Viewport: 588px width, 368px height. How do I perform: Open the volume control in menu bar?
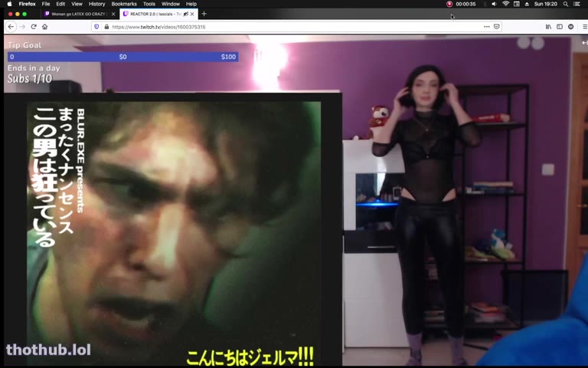(495, 4)
